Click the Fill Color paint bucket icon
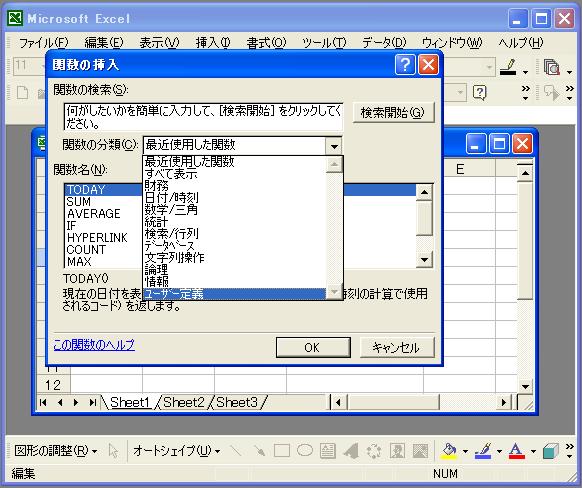 tap(449, 451)
